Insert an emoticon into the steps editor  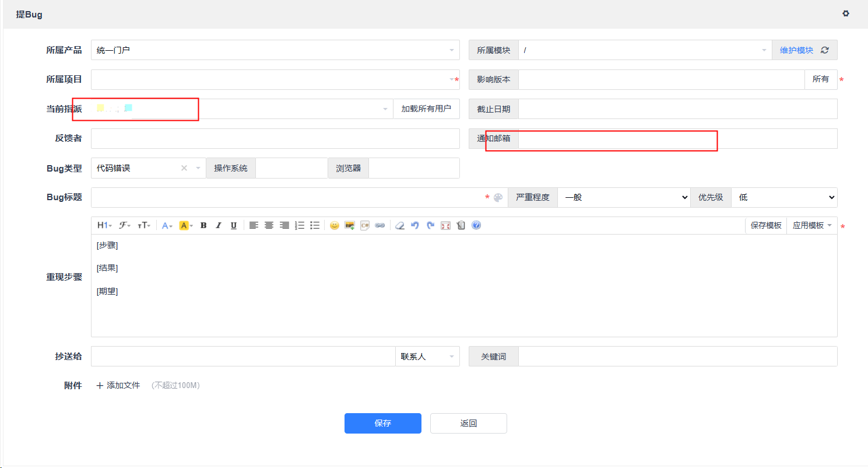(x=334, y=226)
